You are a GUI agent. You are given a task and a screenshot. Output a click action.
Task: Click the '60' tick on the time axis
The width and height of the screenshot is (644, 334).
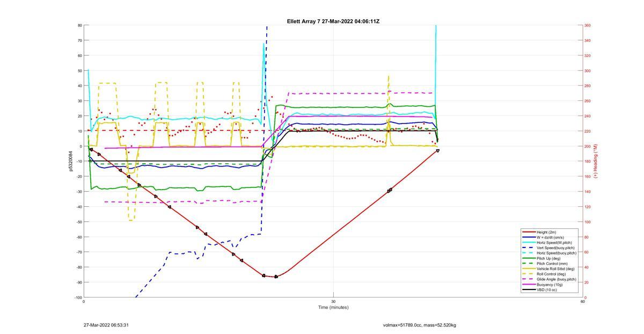tap(582, 301)
